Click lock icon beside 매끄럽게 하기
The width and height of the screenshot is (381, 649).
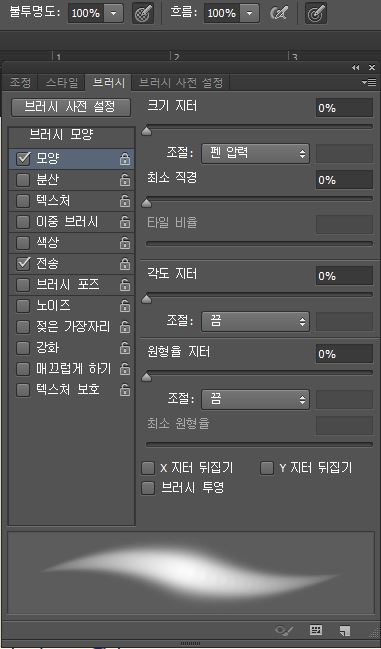(x=125, y=369)
